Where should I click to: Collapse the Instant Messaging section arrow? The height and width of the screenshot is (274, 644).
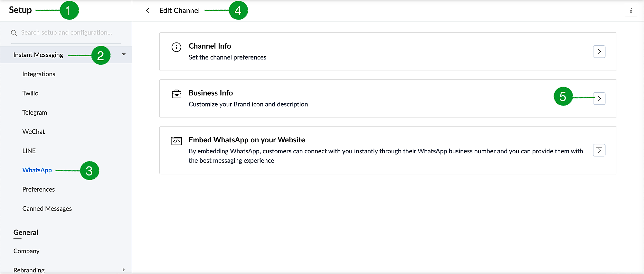tap(124, 54)
